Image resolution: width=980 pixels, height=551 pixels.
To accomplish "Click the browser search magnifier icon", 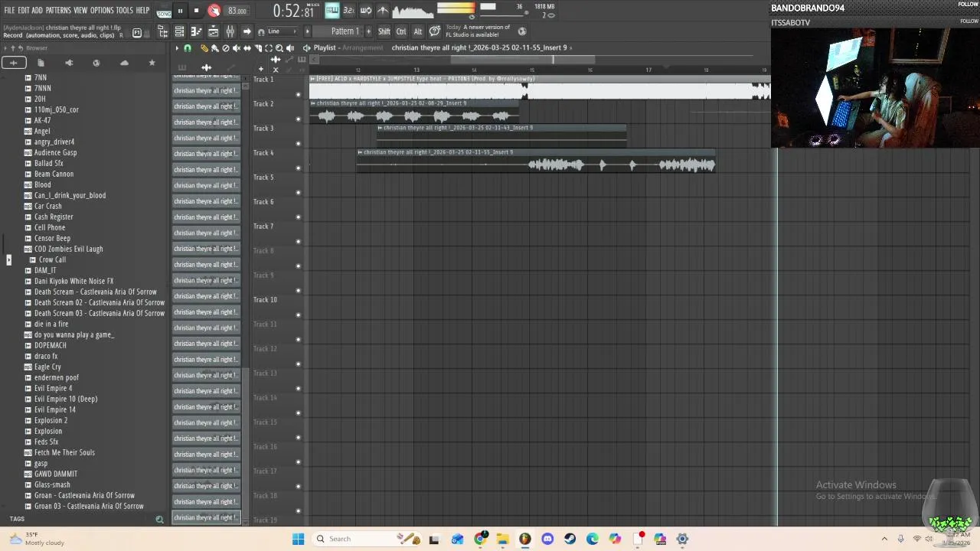I will (x=159, y=520).
